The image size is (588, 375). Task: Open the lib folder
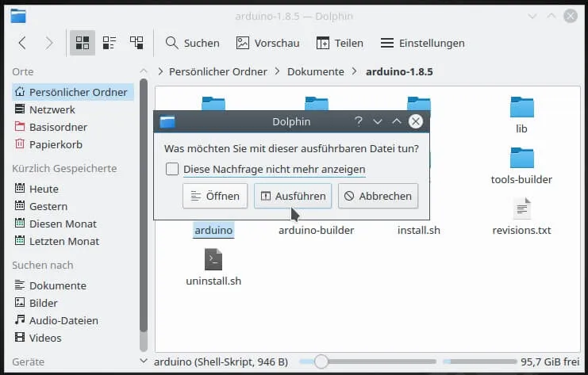pos(521,108)
